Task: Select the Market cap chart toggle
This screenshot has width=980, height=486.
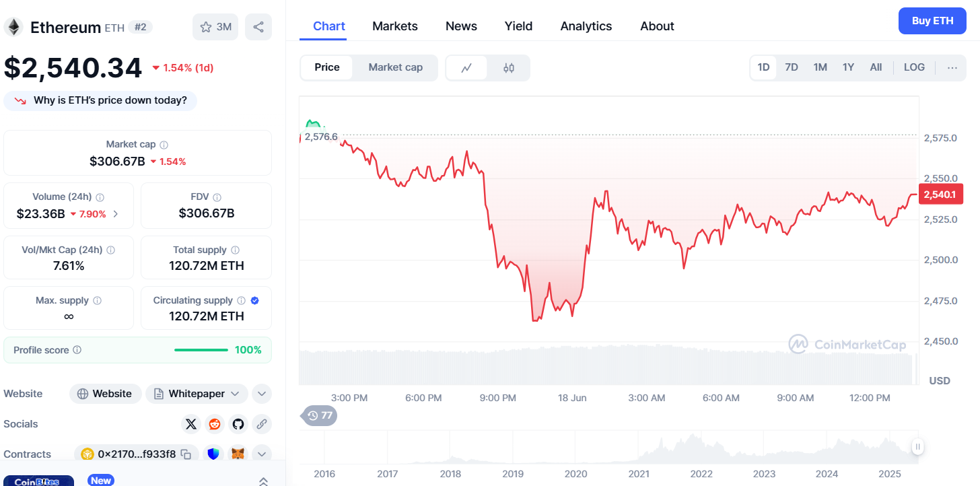Action: 396,67
